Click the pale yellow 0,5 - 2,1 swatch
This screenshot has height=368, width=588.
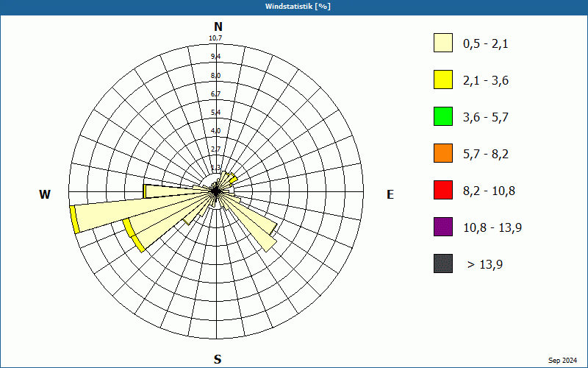[x=443, y=43]
